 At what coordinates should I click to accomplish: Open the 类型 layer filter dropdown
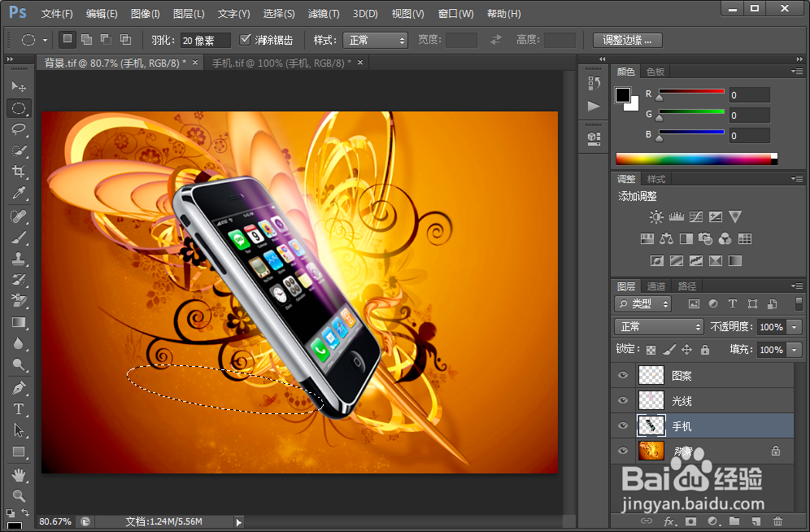pos(642,303)
